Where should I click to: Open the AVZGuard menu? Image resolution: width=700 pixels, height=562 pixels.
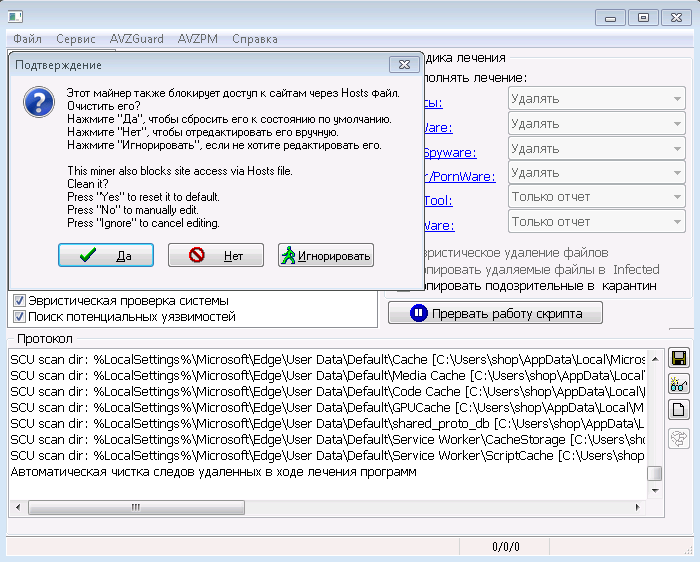(137, 39)
